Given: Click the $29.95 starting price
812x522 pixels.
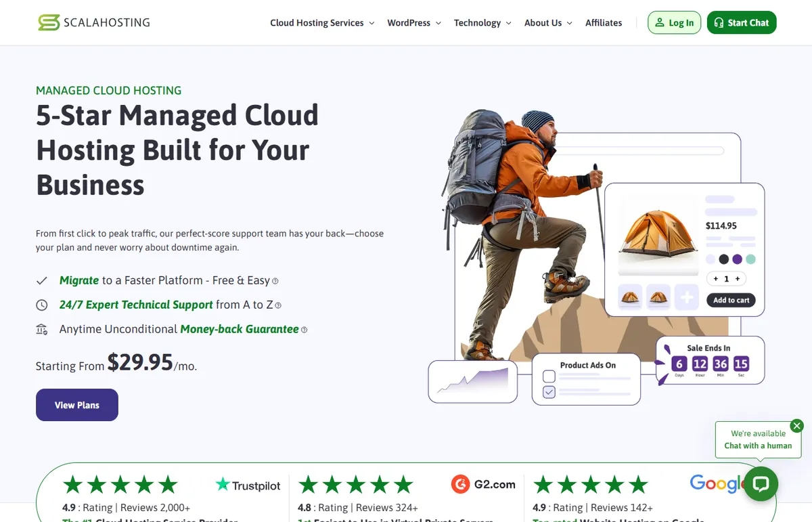Looking at the screenshot, I should 140,362.
